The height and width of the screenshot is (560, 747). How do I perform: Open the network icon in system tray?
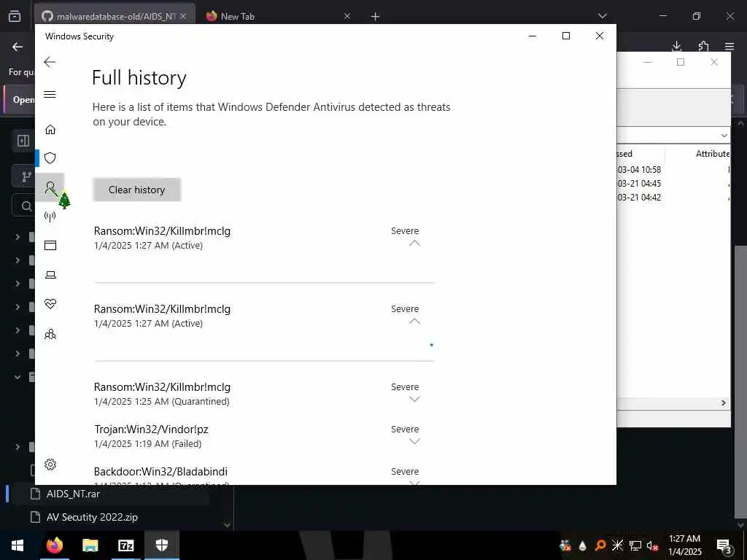point(635,545)
